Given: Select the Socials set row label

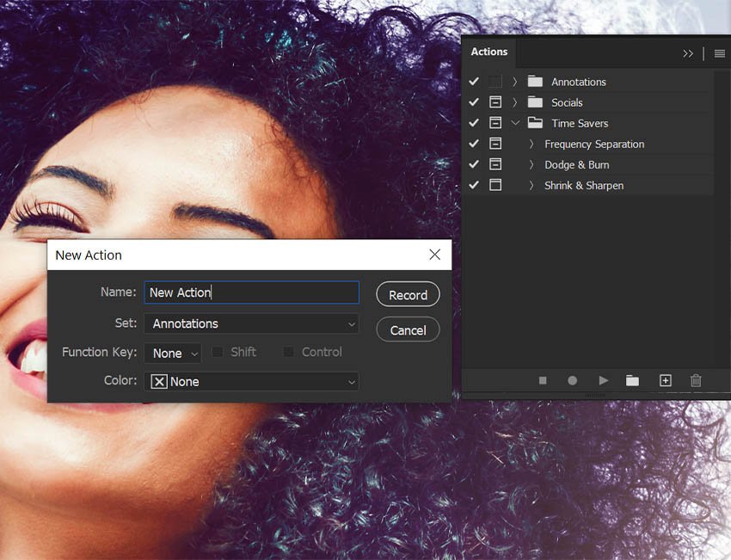Looking at the screenshot, I should coord(567,102).
